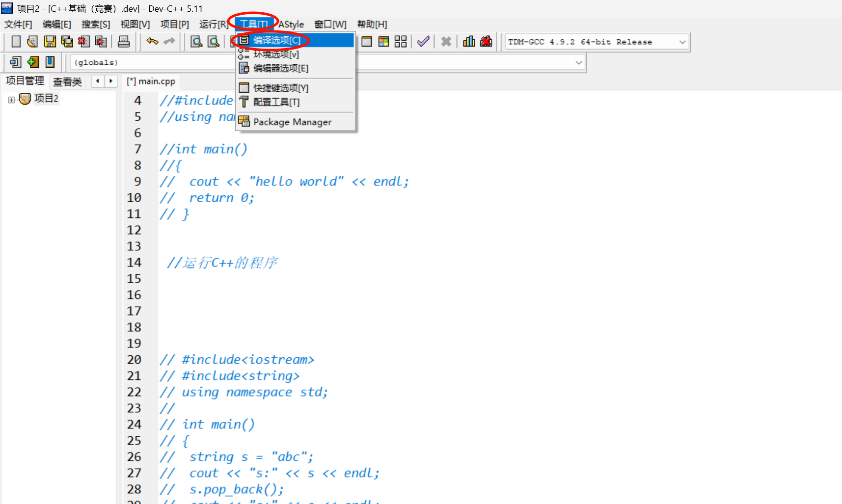Click the Close file toolbar icon

pyautogui.click(x=84, y=42)
